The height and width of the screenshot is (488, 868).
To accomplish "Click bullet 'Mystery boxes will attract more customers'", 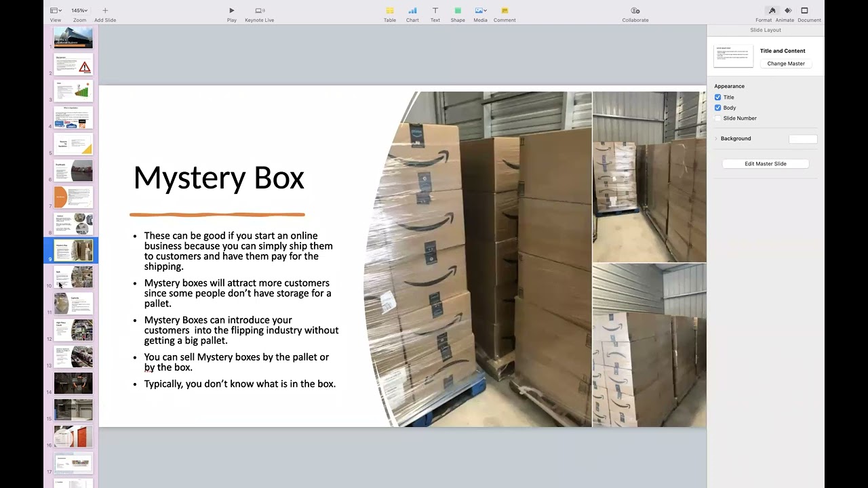I will 237,293.
